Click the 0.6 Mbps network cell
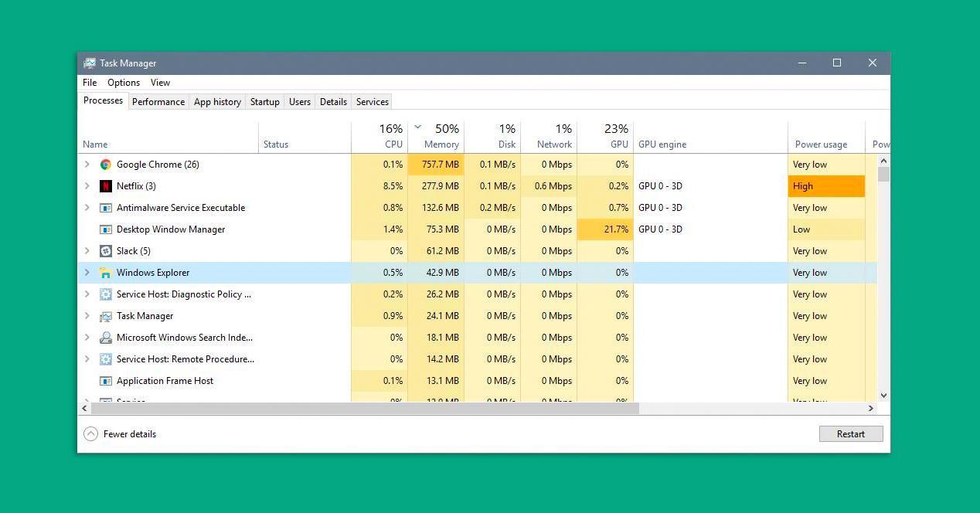The height and width of the screenshot is (513, 980). coord(549,186)
